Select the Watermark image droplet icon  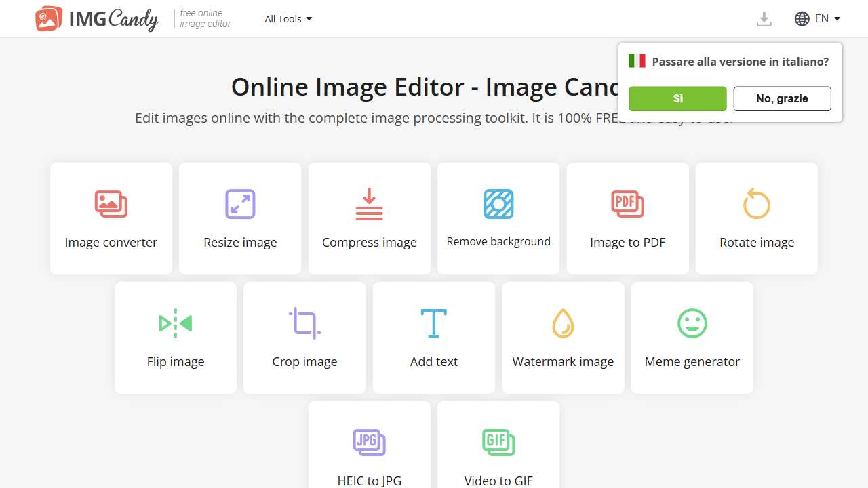pyautogui.click(x=563, y=323)
